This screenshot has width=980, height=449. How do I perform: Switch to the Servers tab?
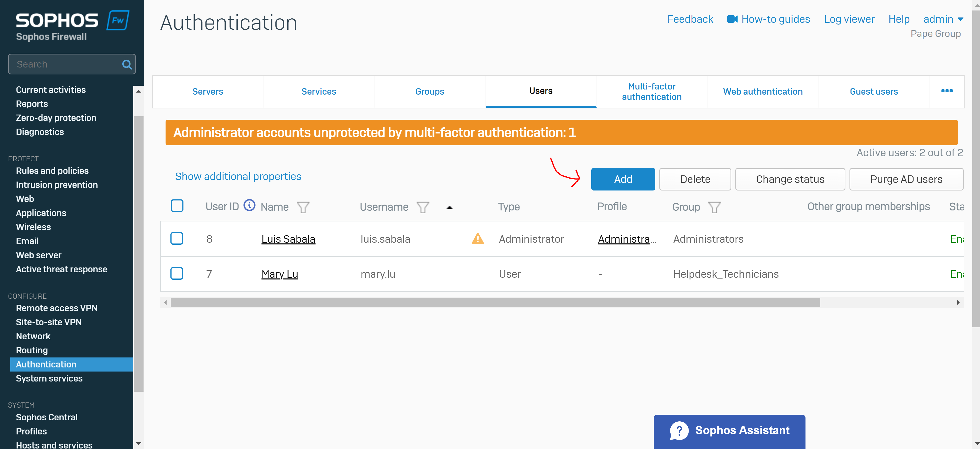pyautogui.click(x=208, y=92)
